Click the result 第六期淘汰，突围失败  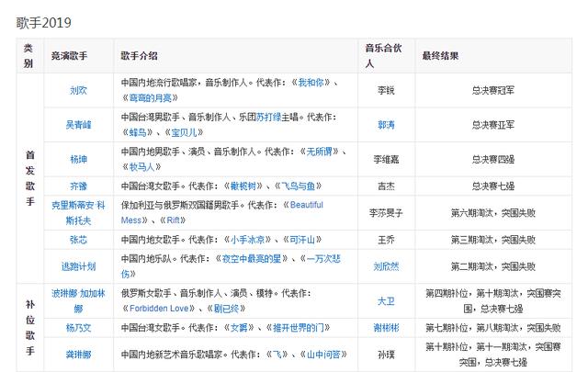click(493, 213)
